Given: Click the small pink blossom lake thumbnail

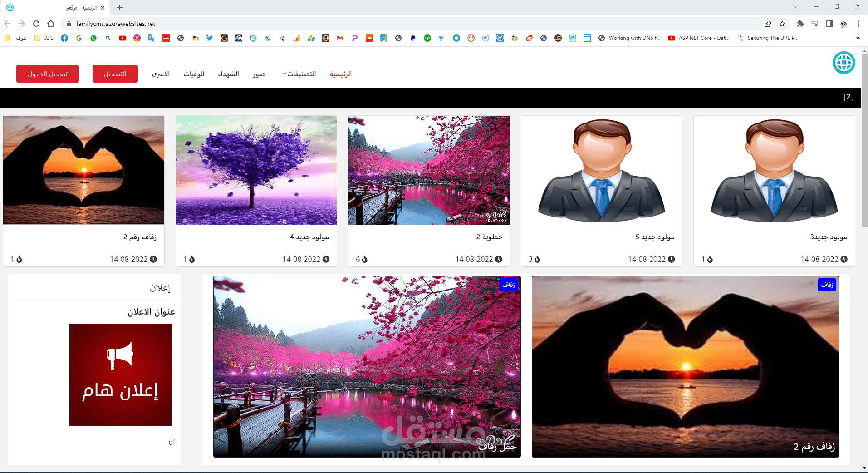Looking at the screenshot, I should 429,170.
